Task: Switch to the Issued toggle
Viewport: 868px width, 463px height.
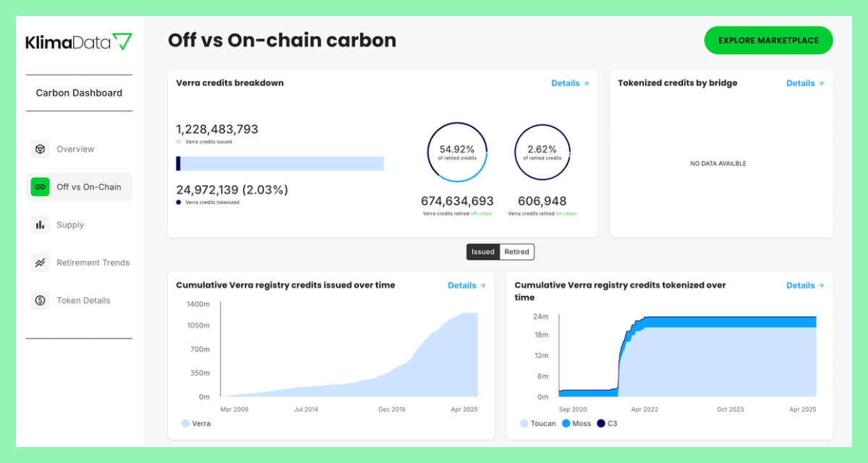Action: pyautogui.click(x=483, y=252)
